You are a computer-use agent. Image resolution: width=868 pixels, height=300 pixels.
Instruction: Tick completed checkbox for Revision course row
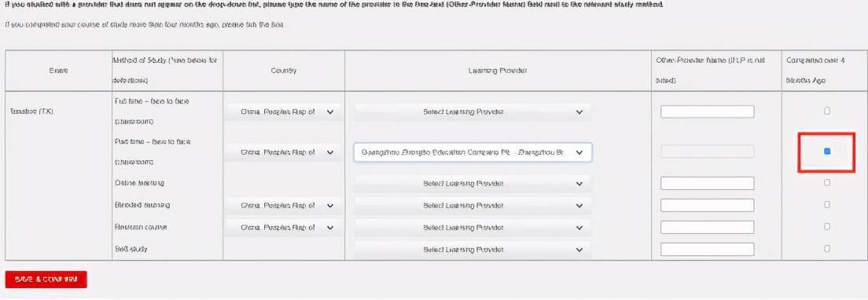827,226
